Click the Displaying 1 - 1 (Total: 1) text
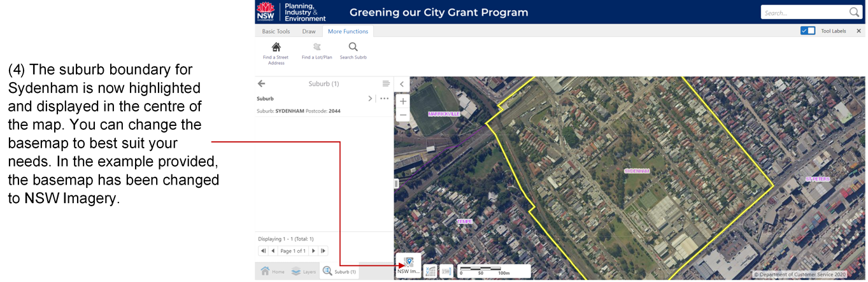The height and width of the screenshot is (282, 868). [x=285, y=239]
